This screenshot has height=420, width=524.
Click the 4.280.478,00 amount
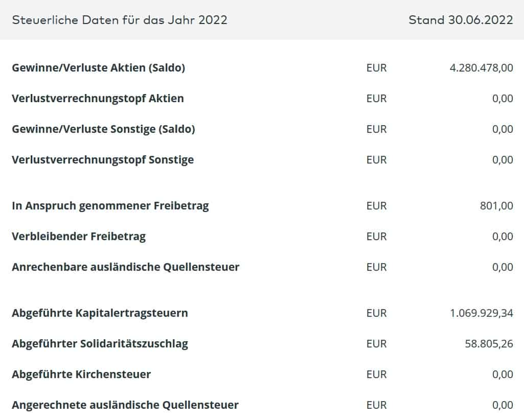click(x=481, y=67)
